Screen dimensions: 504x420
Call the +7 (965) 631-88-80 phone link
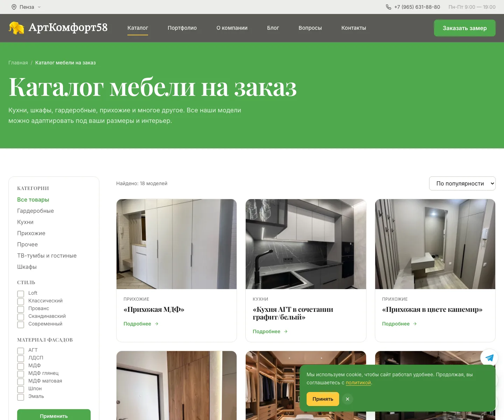[417, 7]
